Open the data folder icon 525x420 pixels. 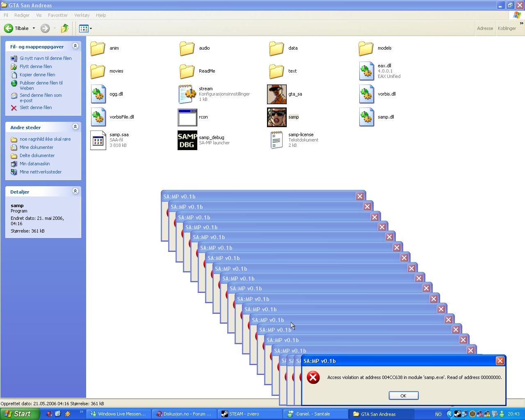pyautogui.click(x=276, y=48)
